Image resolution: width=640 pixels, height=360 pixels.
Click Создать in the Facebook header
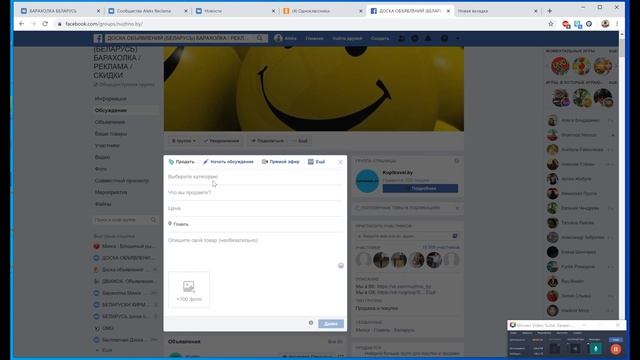coord(380,38)
